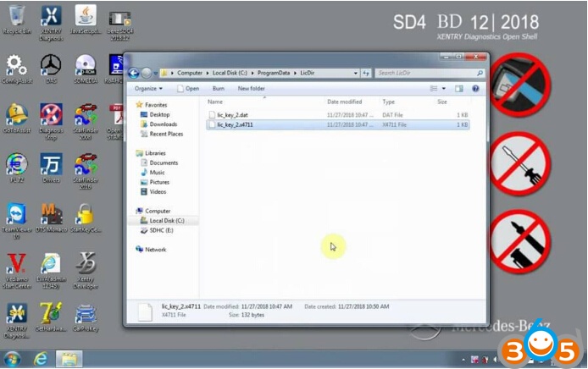Click Computer in the address breadcrumb

coord(190,73)
